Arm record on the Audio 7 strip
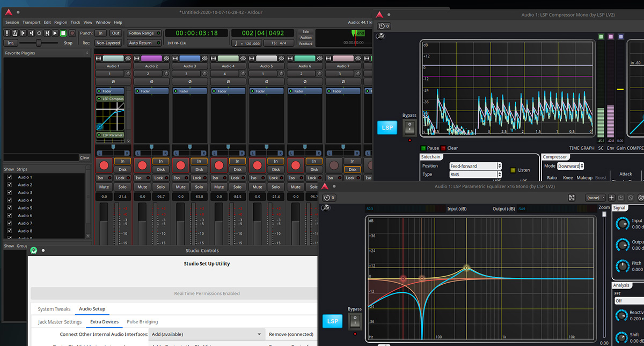 point(334,165)
